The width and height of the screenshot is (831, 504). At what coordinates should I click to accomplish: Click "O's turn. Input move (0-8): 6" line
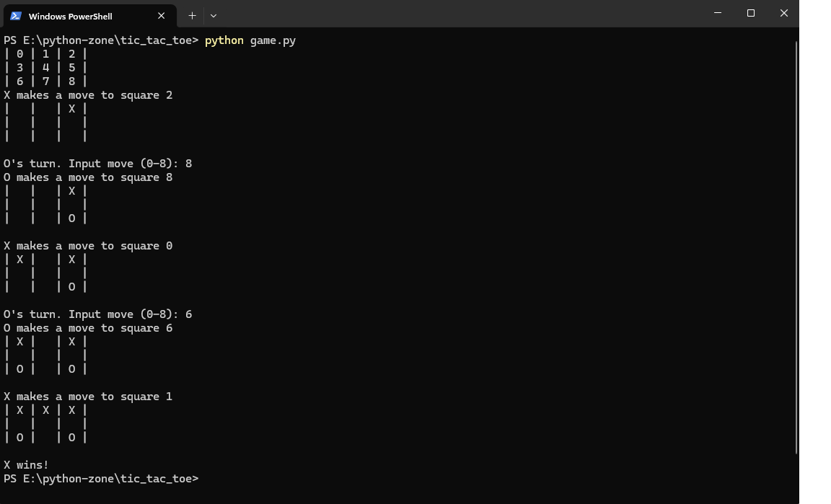point(97,314)
